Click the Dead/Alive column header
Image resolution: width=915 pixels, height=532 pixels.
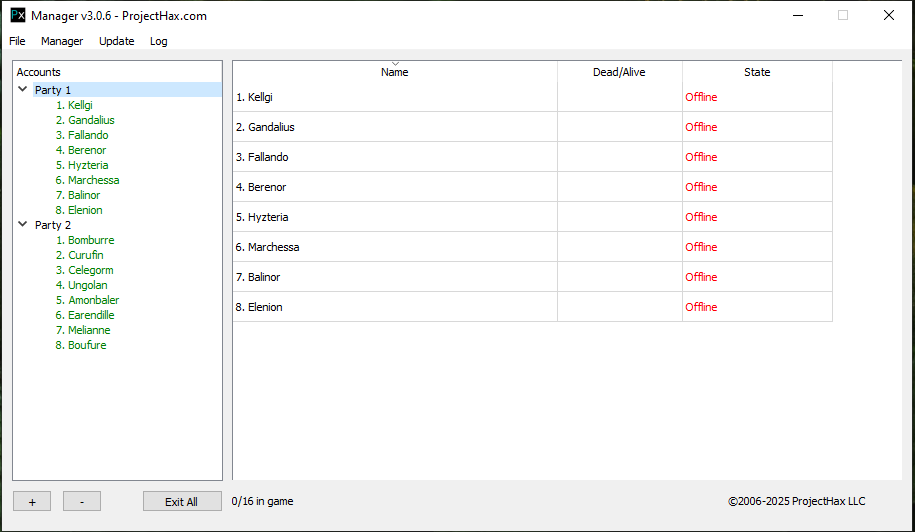pos(619,72)
